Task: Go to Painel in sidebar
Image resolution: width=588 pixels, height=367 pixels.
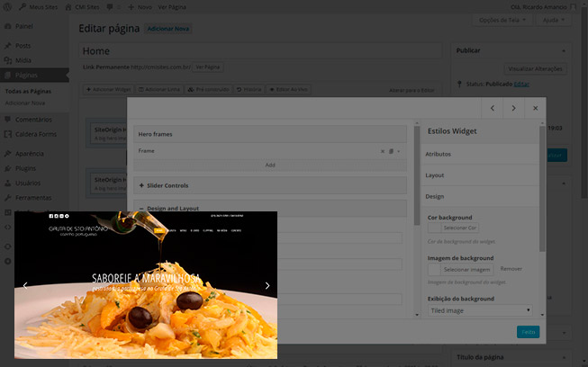Action: pos(24,26)
